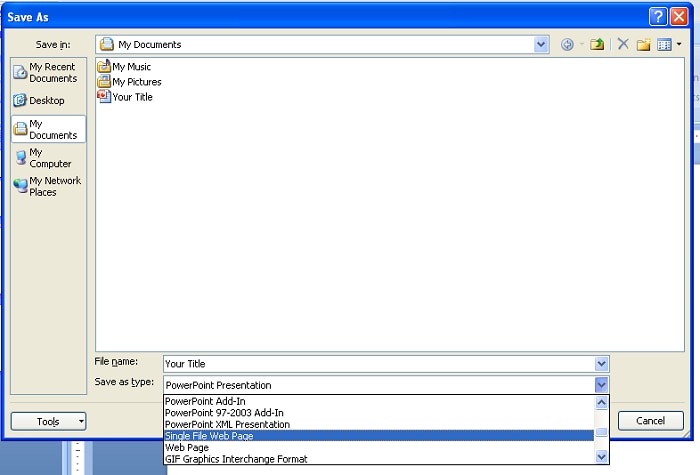The image size is (700, 475).
Task: Go up one folder level icon
Action: 597,45
